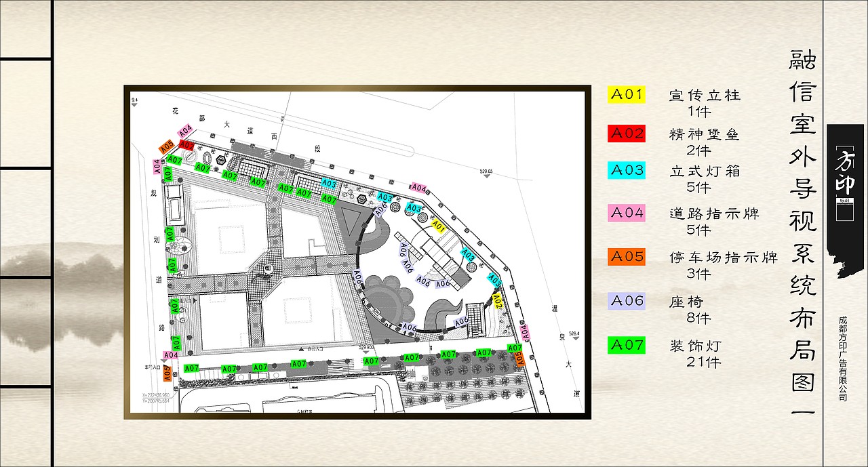Select the pink A04 legend swatch

point(627,212)
